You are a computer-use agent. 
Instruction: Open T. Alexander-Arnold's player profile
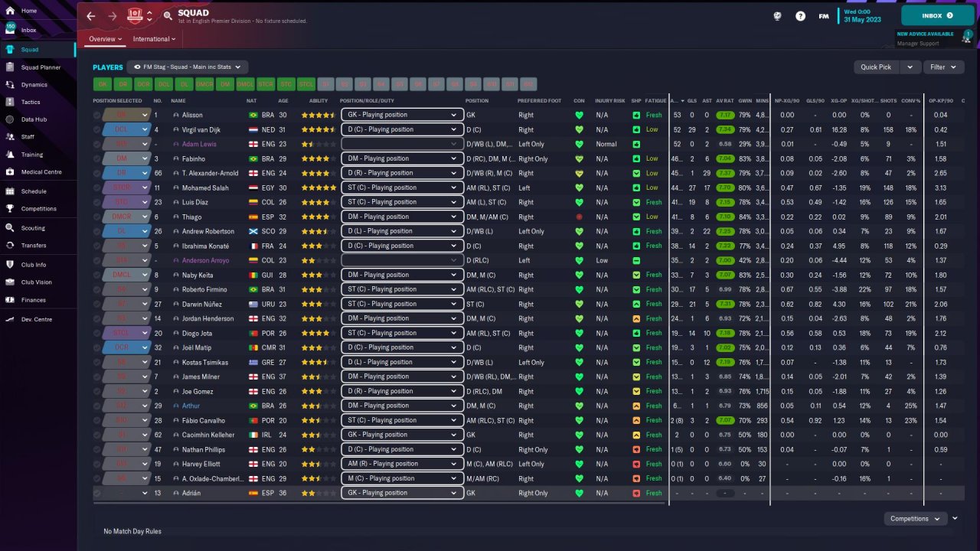(210, 173)
